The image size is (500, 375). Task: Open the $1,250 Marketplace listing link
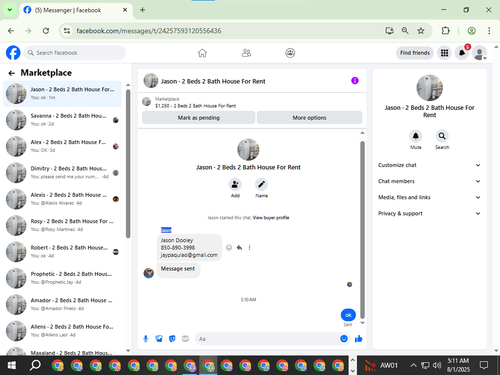coord(195,106)
